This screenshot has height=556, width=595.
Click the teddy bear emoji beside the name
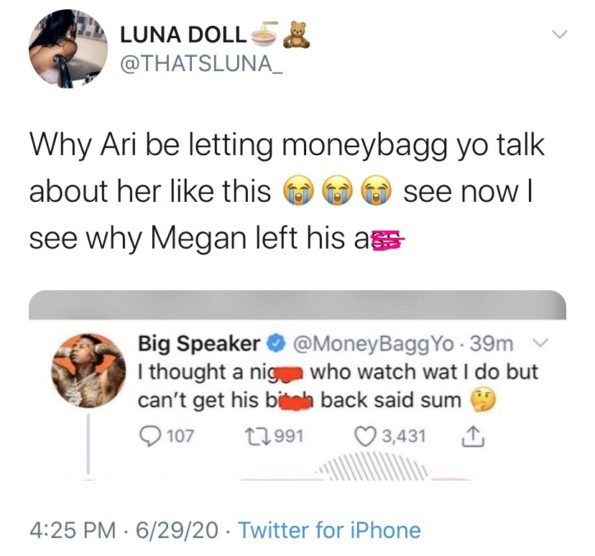coord(297,35)
